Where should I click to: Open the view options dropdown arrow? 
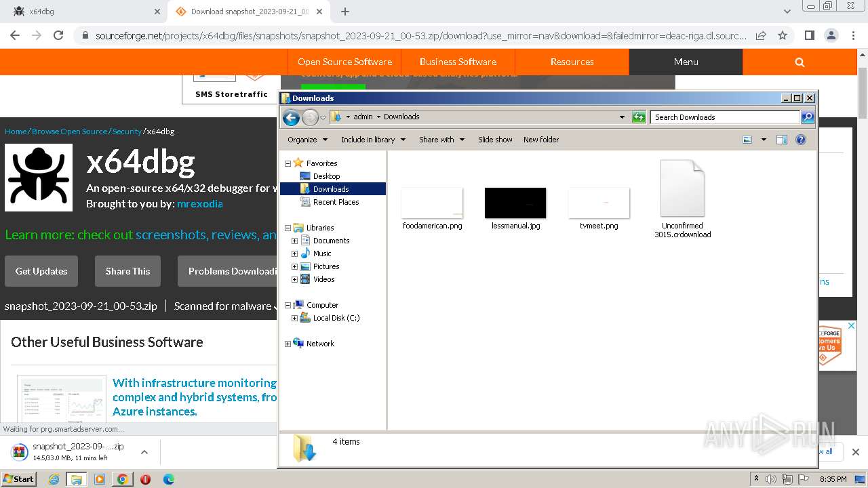coord(764,140)
